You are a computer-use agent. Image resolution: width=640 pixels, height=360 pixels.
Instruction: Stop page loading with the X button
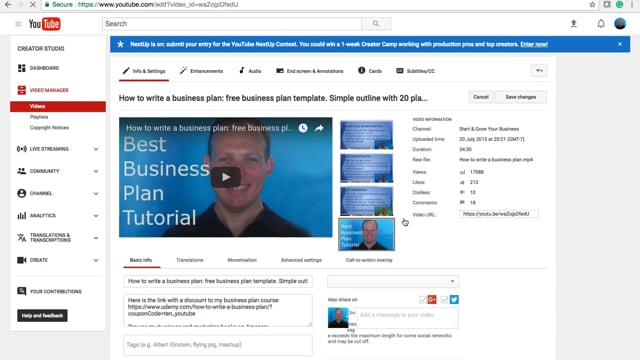click(x=33, y=4)
